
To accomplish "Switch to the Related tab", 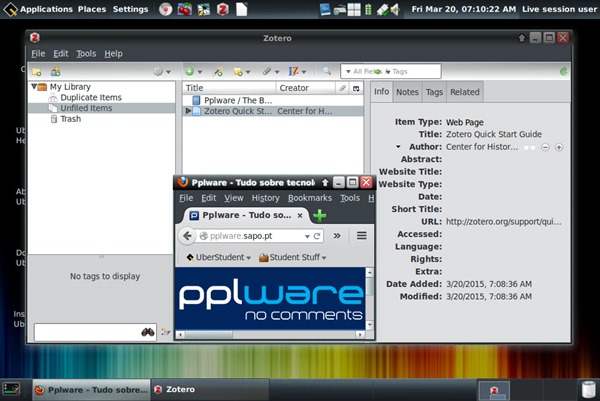I will click(x=465, y=92).
